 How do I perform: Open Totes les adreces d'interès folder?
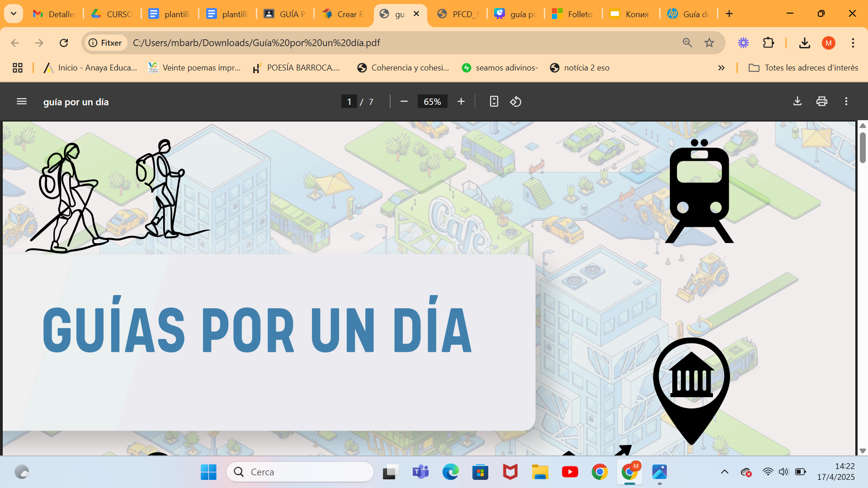tap(803, 68)
